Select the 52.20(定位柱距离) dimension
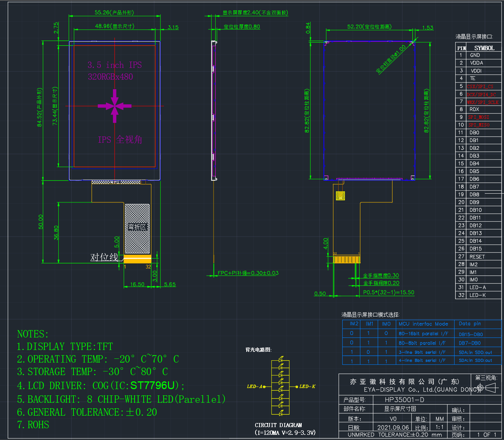Screen dimensions: 504x440 [369, 27]
